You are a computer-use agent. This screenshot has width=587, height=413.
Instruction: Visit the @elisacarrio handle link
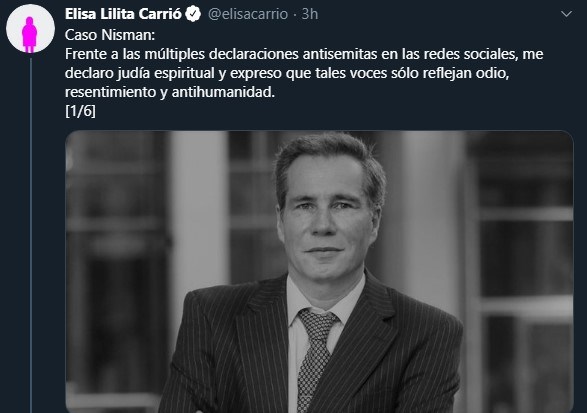tap(248, 14)
